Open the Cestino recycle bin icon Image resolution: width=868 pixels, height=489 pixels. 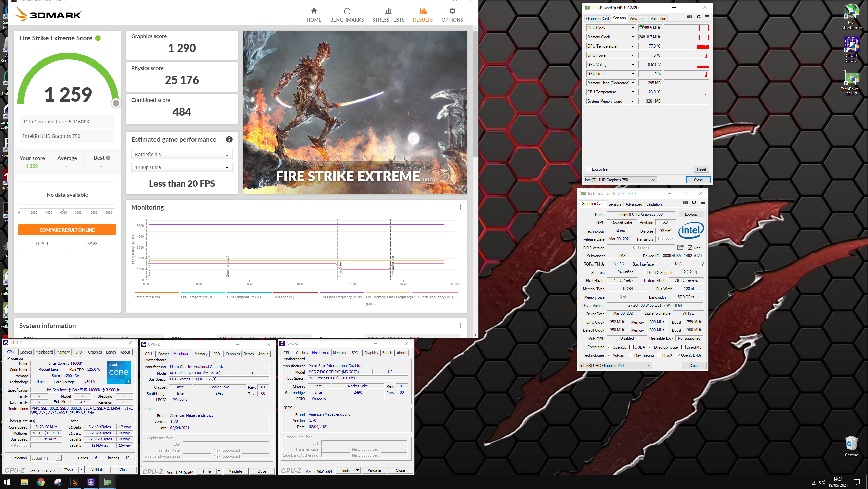[851, 446]
